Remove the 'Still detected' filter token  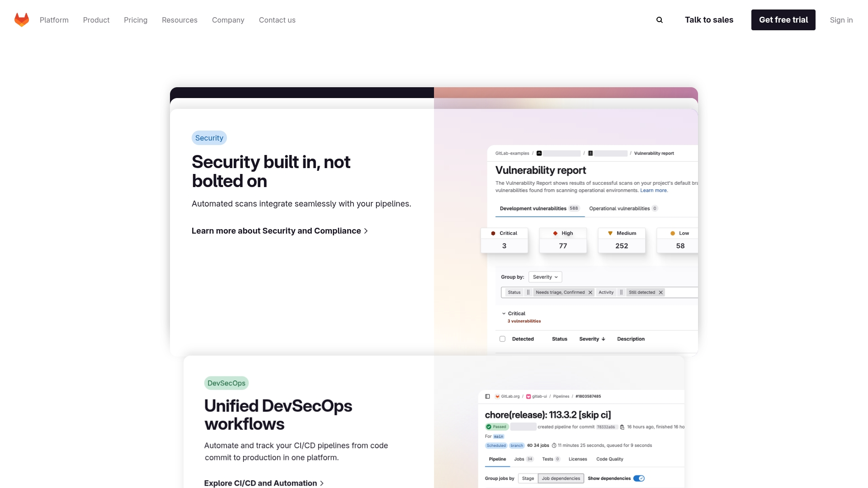pyautogui.click(x=661, y=292)
